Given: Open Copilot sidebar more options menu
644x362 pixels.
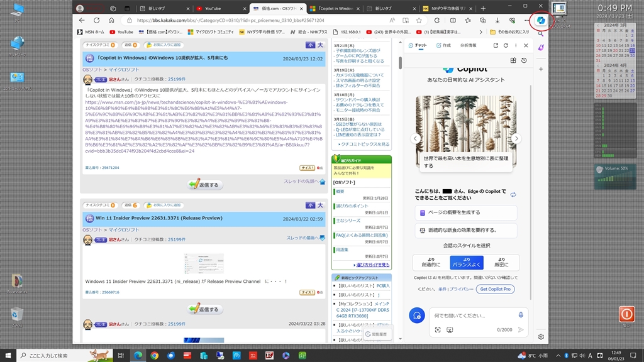Looking at the screenshot, I should coord(516,45).
